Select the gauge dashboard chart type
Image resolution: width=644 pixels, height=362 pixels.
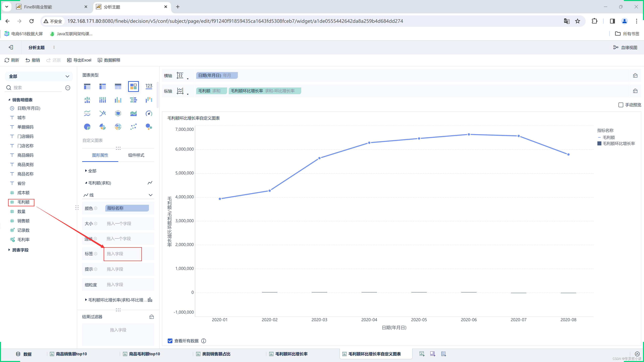pyautogui.click(x=149, y=113)
